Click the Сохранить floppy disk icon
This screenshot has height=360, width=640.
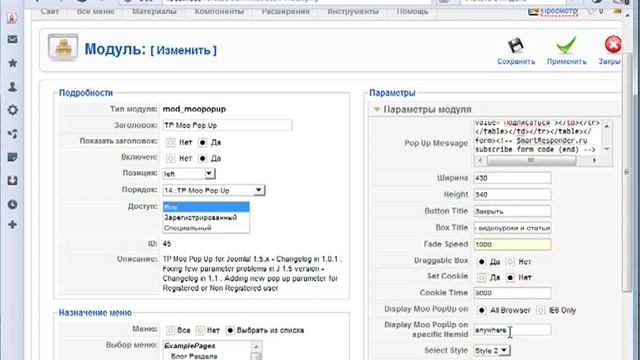[x=516, y=46]
